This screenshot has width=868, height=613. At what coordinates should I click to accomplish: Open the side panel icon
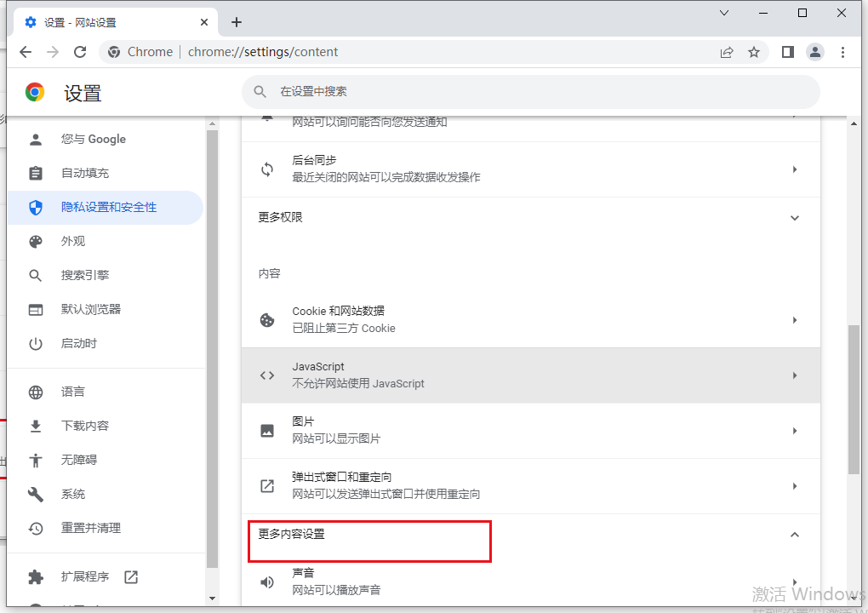point(788,52)
